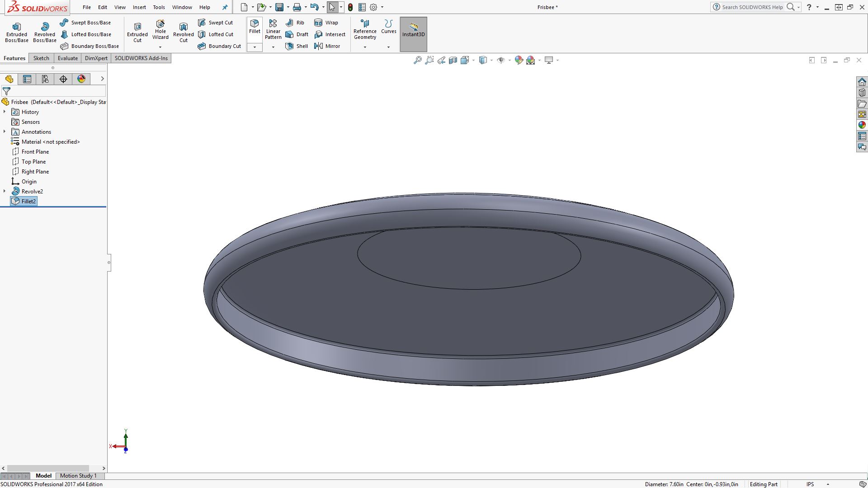This screenshot has width=868, height=488.
Task: Click the Save button
Action: (x=279, y=7)
